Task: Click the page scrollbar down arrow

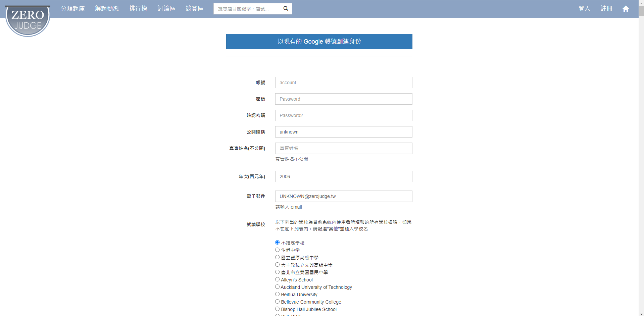Action: pos(641,314)
